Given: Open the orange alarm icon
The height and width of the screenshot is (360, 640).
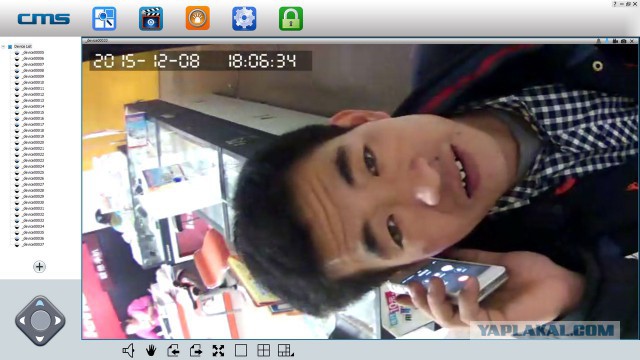Looking at the screenshot, I should pyautogui.click(x=198, y=18).
